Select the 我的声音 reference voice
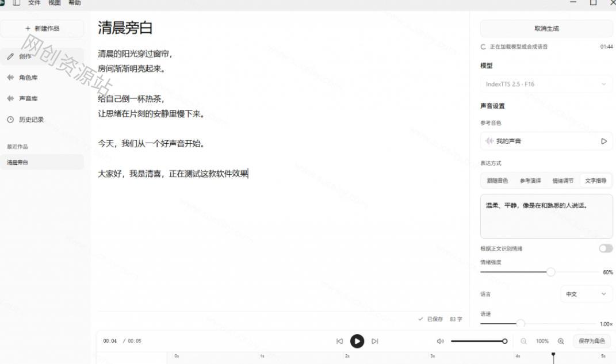 [x=546, y=141]
